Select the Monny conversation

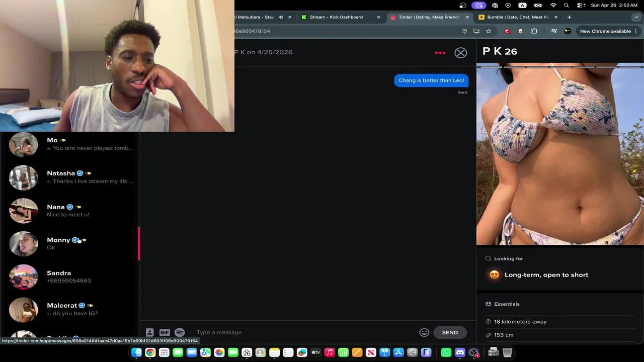pyautogui.click(x=70, y=243)
